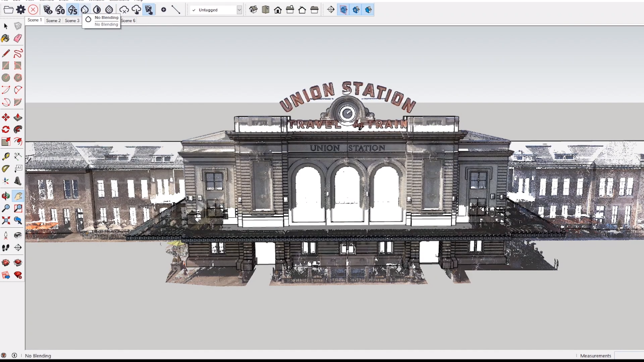Select the Pan hand tool
Screen dimensions: 644x362
(18, 196)
